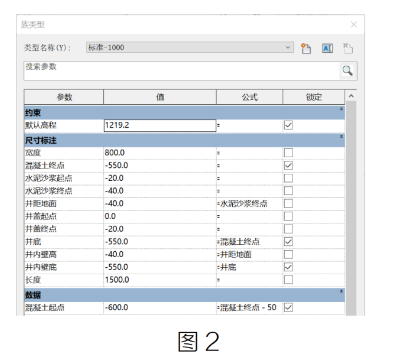Click the delete type icon
Image resolution: width=397 pixels, height=364 pixels.
pyautogui.click(x=348, y=48)
